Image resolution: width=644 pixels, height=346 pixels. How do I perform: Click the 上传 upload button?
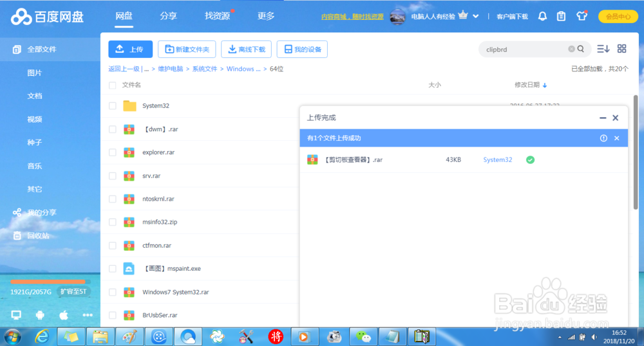[131, 49]
